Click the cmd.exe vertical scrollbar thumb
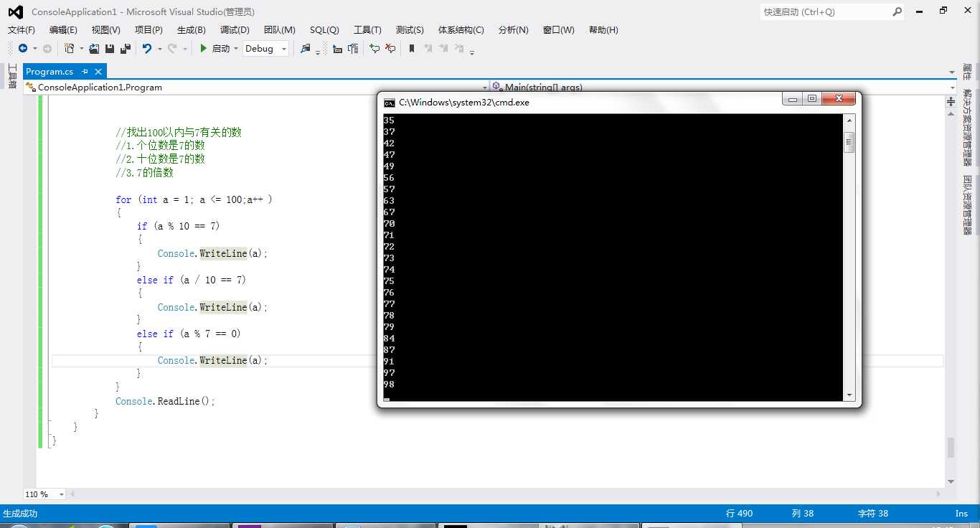Viewport: 980px width, 528px height. click(x=849, y=142)
